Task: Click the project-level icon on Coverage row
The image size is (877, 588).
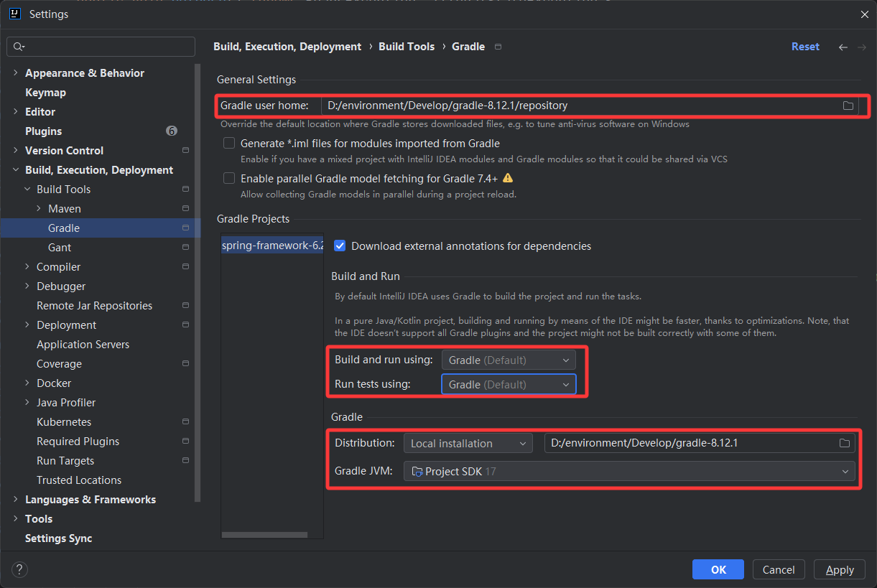Action: 185,364
